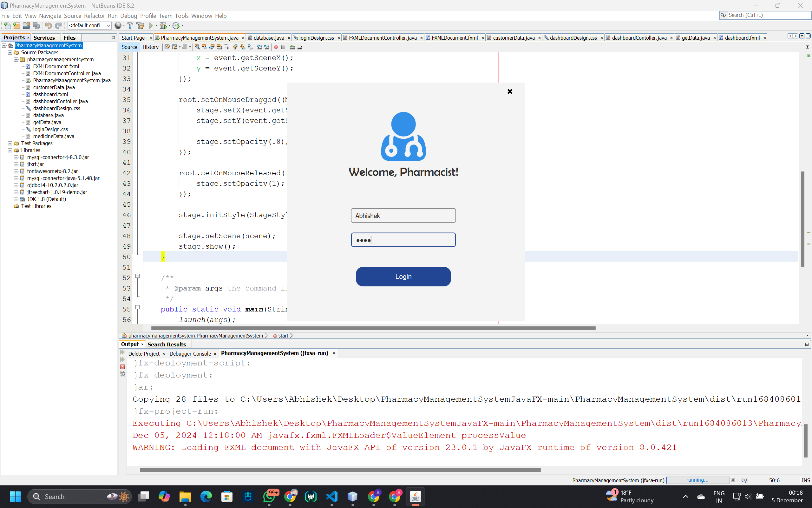Open the Profile Project dropdown arrow
The height and width of the screenshot is (508, 812).
coord(182,25)
